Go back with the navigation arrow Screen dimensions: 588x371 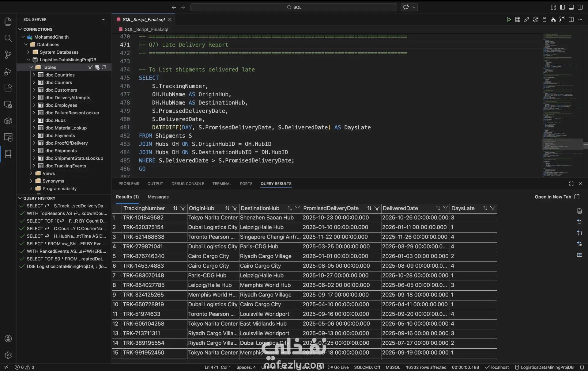(x=174, y=7)
